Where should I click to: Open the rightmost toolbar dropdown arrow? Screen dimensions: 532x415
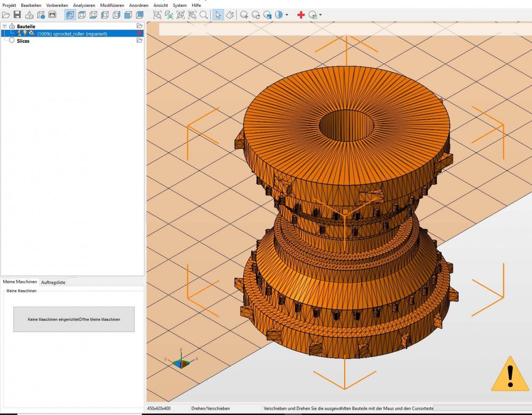320,15
